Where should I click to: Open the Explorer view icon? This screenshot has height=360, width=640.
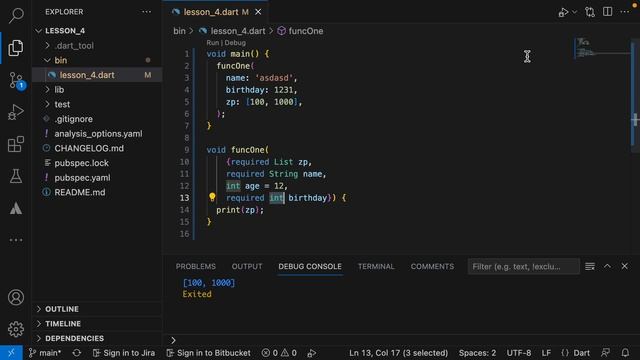point(16,48)
